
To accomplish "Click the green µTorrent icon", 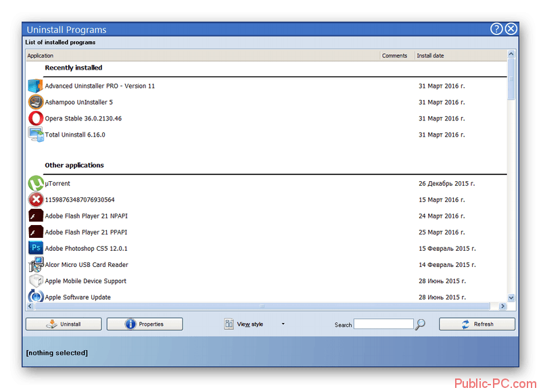I will (x=36, y=183).
